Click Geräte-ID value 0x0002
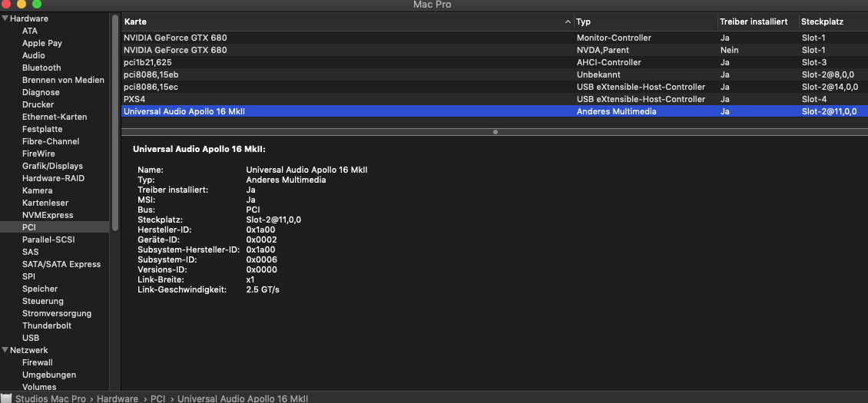The height and width of the screenshot is (403, 868). pos(261,239)
